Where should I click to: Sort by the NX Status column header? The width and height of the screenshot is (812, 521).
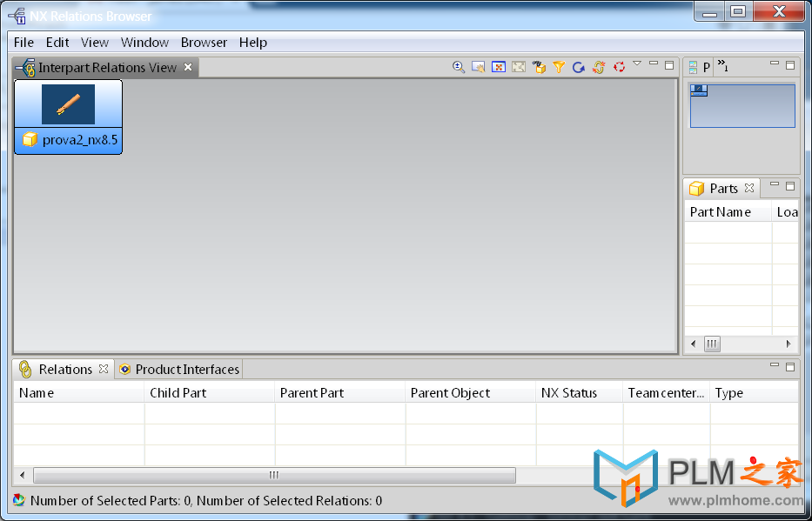(x=580, y=393)
